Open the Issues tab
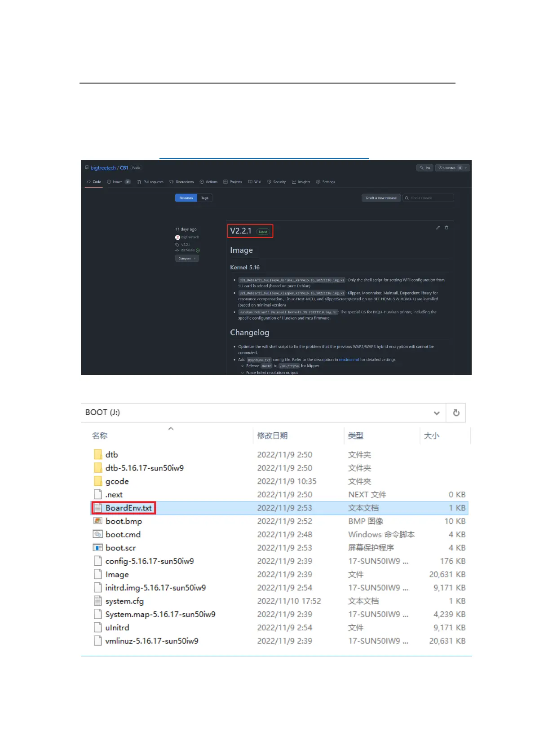 119,182
